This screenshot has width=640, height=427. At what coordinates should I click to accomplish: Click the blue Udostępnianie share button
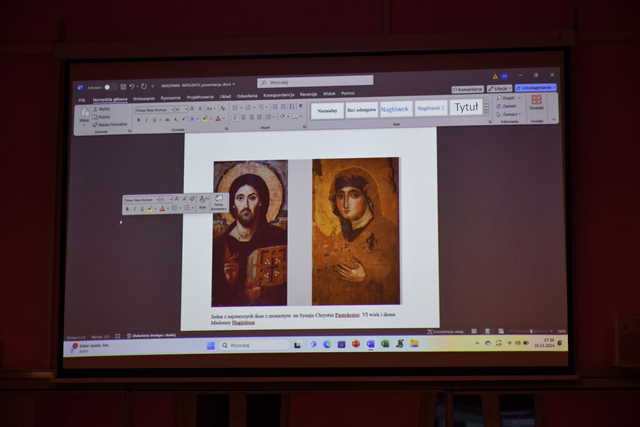pos(535,88)
